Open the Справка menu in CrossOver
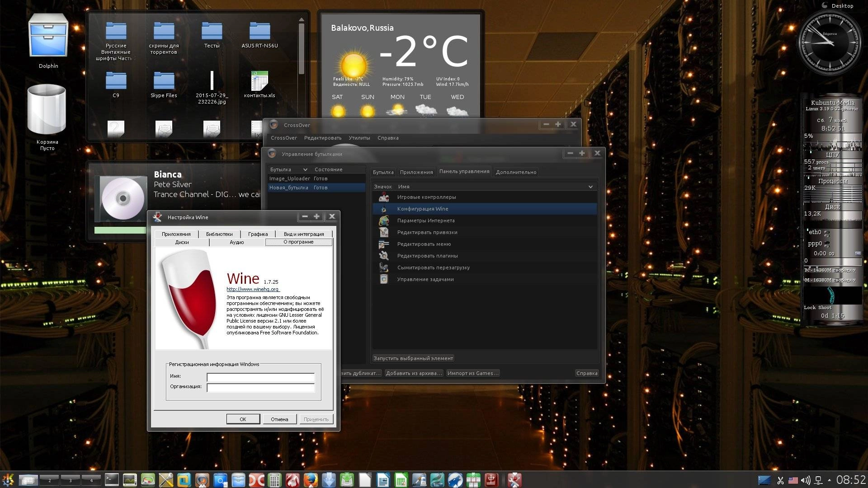 click(x=388, y=138)
